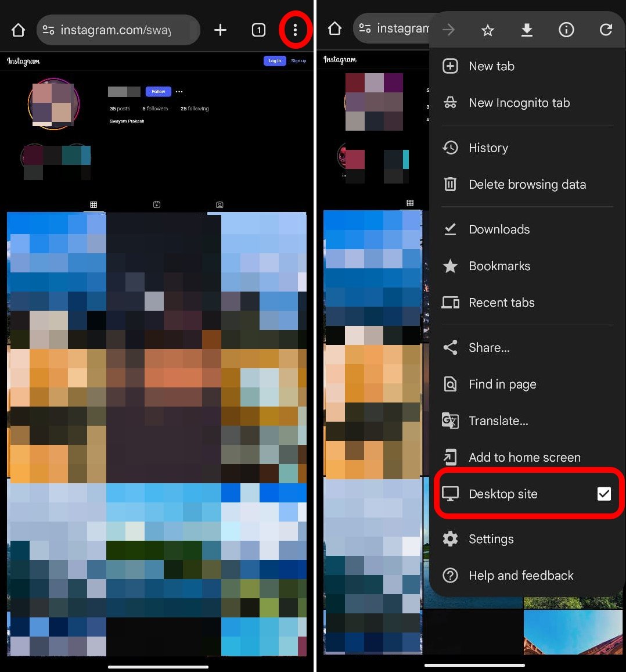
Task: Select Find in page from the menu
Action: [502, 384]
